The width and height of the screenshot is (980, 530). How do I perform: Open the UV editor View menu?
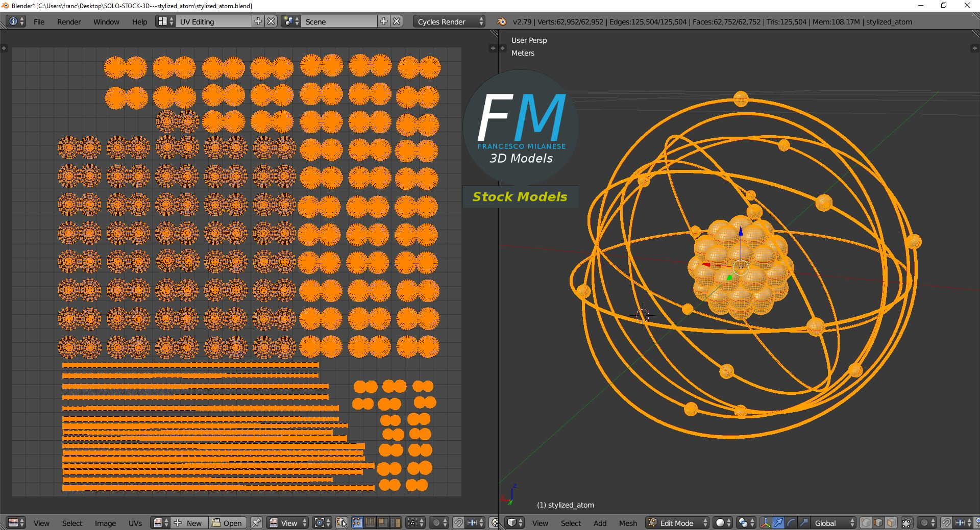pos(41,523)
